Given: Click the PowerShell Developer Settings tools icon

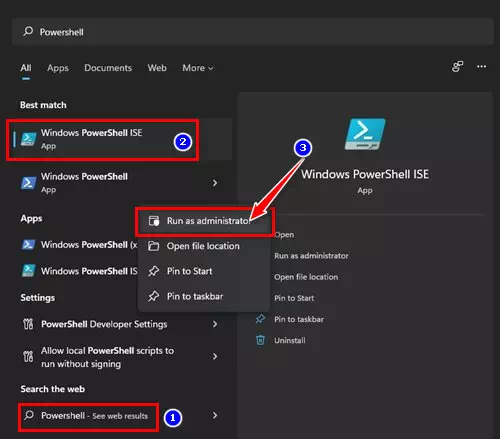Looking at the screenshot, I should click(28, 324).
